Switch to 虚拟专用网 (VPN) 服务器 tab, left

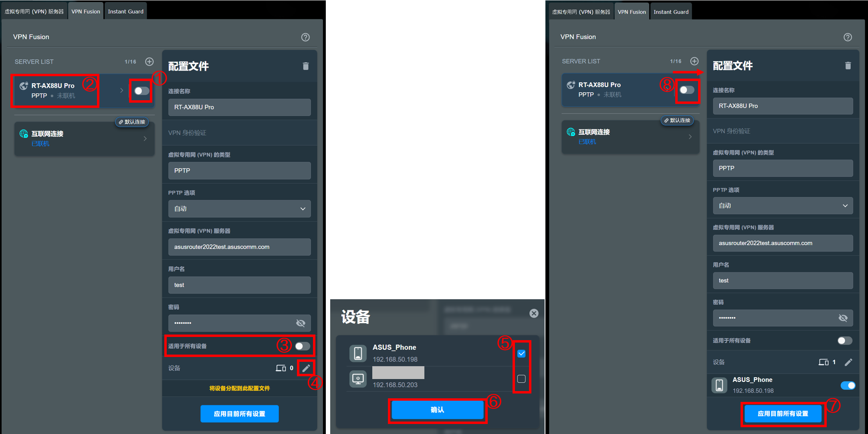[34, 11]
